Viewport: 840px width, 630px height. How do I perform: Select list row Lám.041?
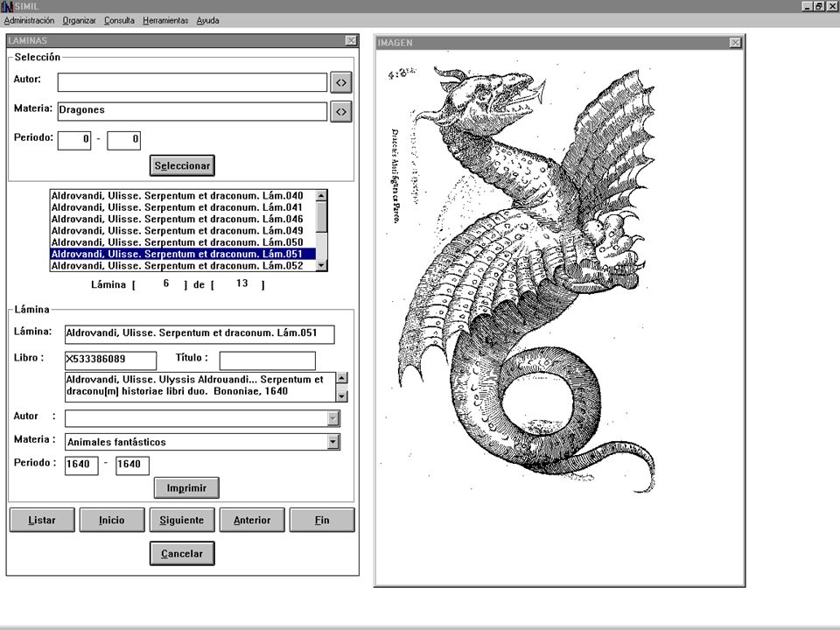tap(183, 207)
